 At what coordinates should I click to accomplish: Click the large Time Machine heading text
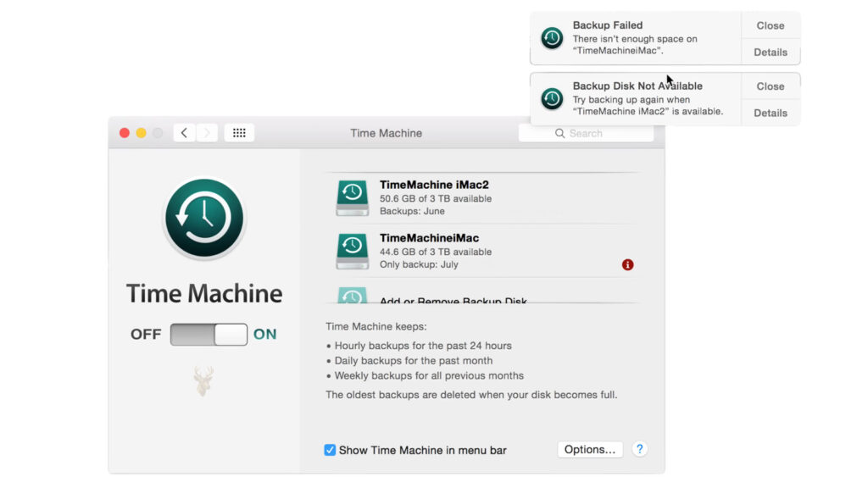coord(204,293)
